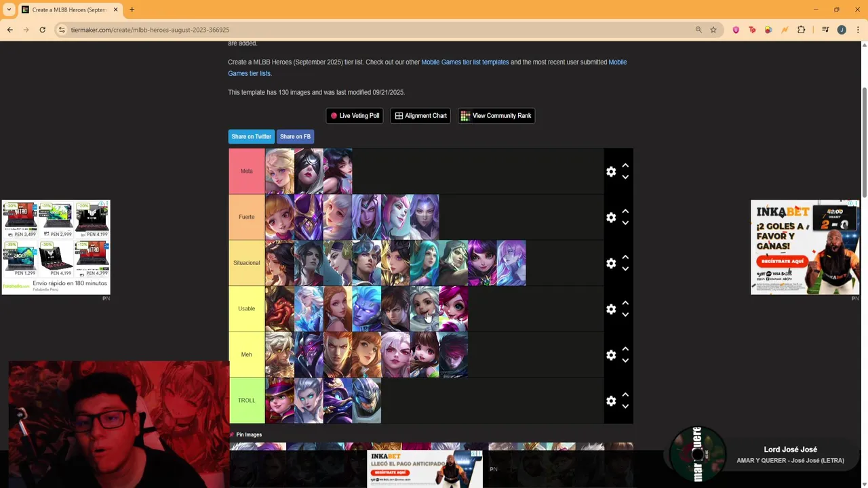868x488 pixels.
Task: Click the Meh tier label
Action: 247,354
